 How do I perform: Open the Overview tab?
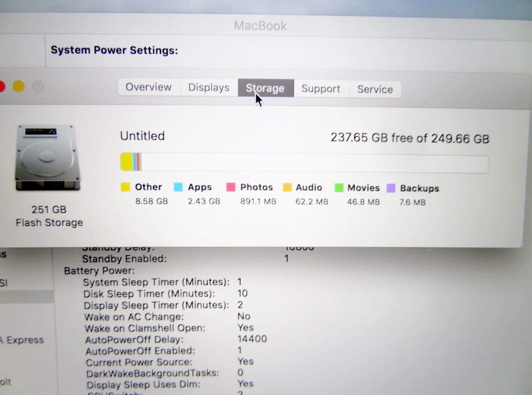click(149, 87)
